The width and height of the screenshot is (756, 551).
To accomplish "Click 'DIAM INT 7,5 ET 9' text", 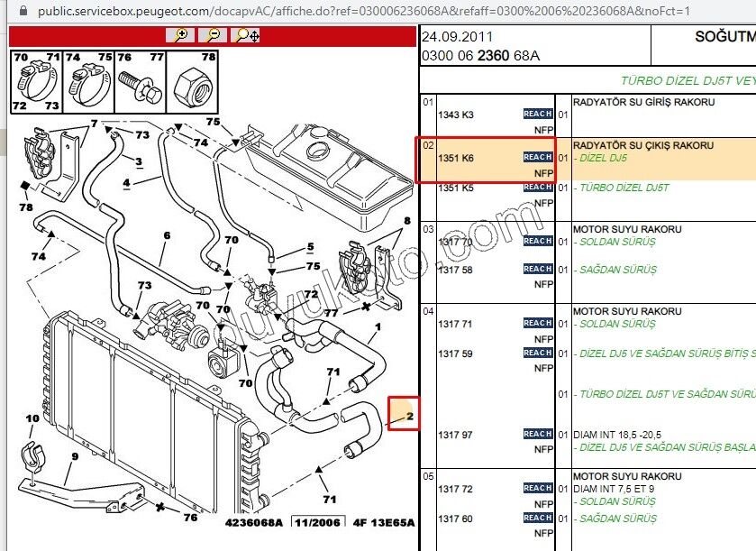I will (x=614, y=489).
